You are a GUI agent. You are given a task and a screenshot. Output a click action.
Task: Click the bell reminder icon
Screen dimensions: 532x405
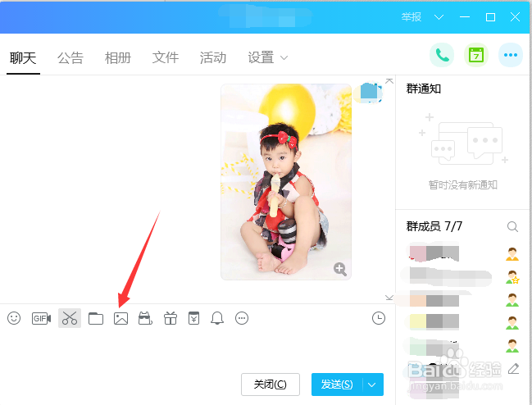217,318
